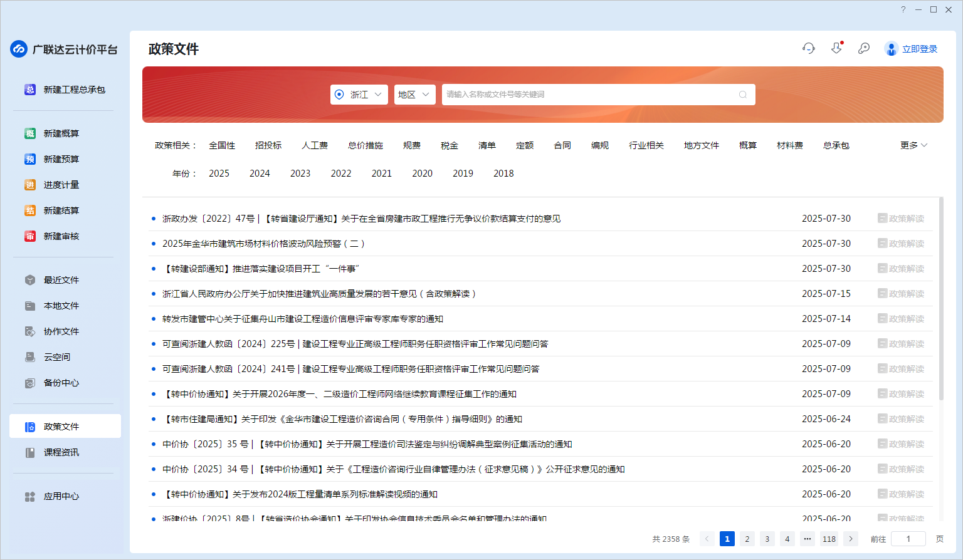Go to page 3 of results
Viewport: 963px width, 560px height.
(767, 539)
